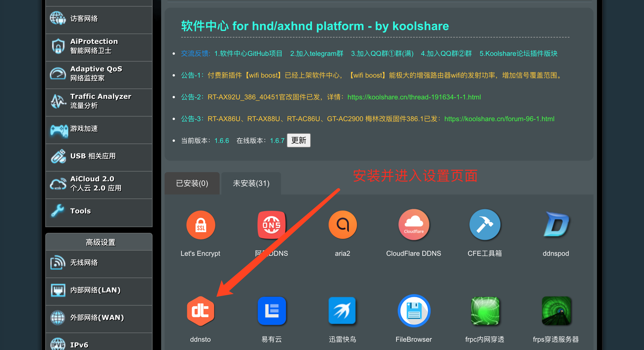Click the 无线网络 wireless icon
The width and height of the screenshot is (644, 350).
[x=58, y=262]
